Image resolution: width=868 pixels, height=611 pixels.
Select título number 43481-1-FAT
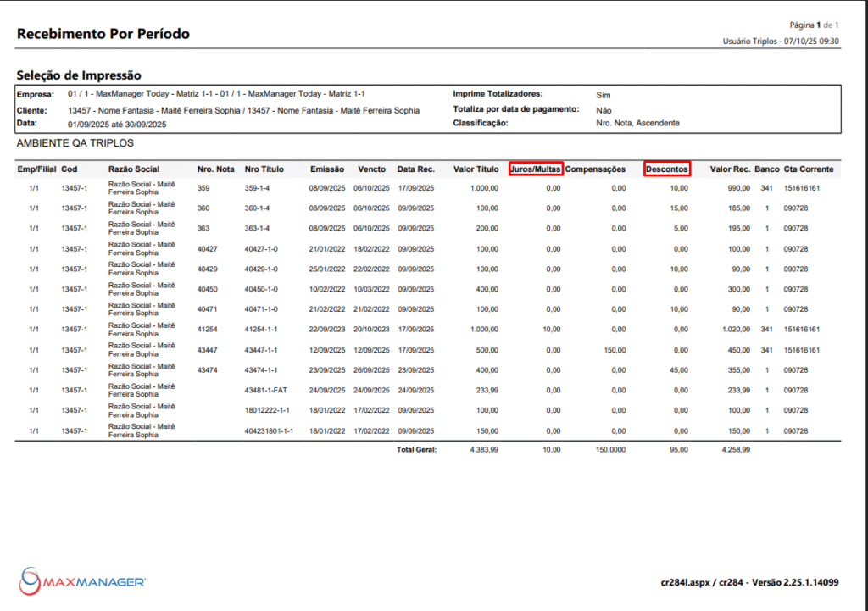[266, 391]
